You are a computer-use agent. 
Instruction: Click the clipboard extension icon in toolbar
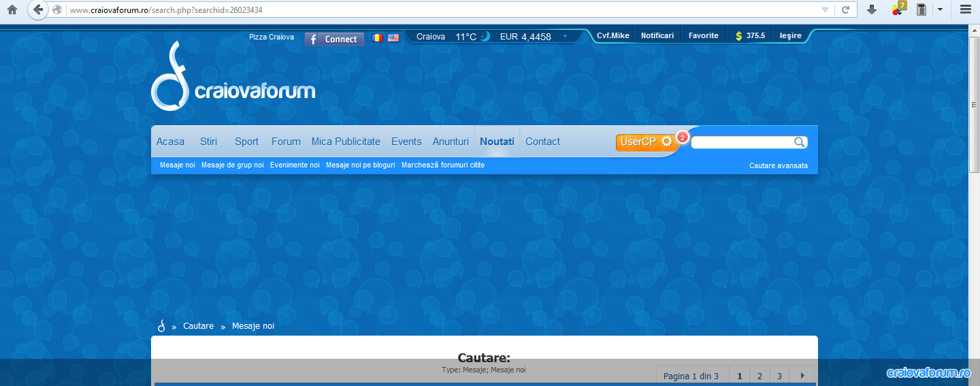click(x=921, y=10)
